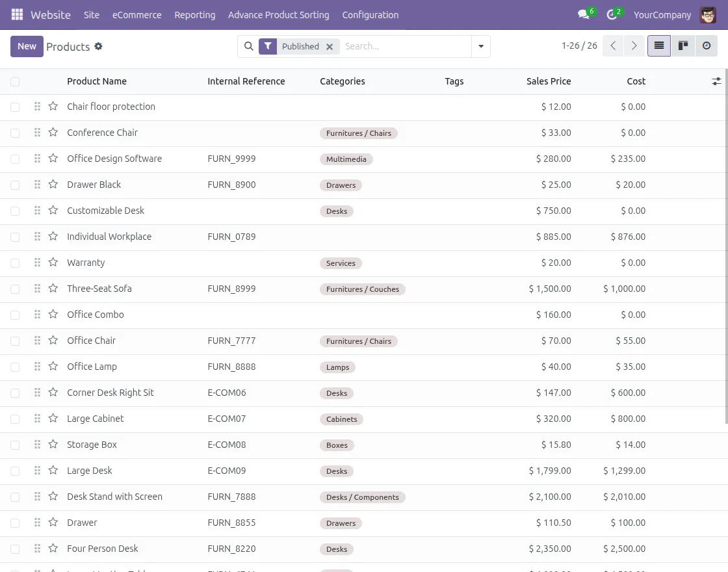Click the New button
The image size is (728, 572).
point(27,46)
